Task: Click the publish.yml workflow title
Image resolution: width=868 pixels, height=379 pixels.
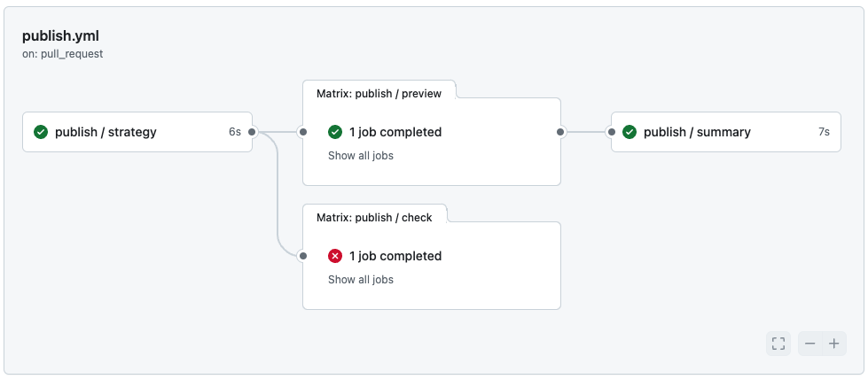Action: click(x=60, y=36)
